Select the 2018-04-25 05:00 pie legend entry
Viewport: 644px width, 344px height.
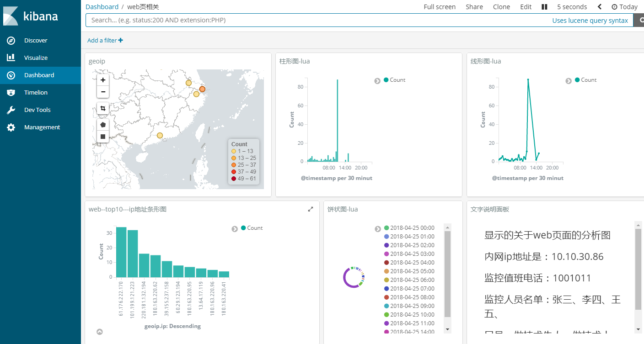coord(409,271)
